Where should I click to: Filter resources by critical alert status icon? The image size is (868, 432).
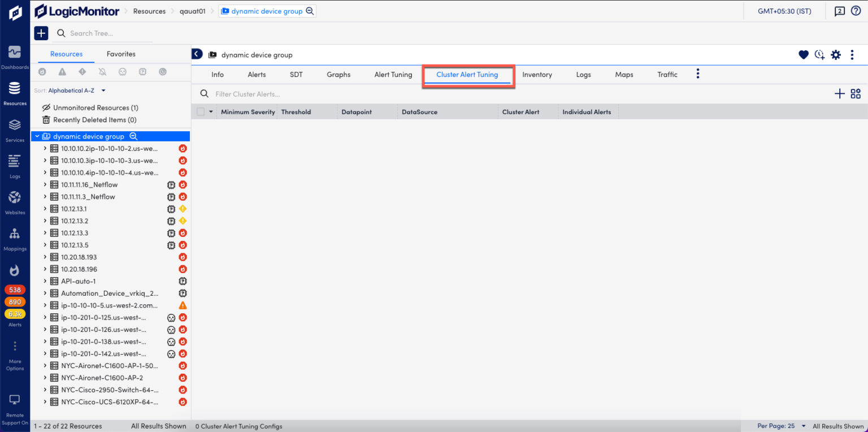click(42, 72)
